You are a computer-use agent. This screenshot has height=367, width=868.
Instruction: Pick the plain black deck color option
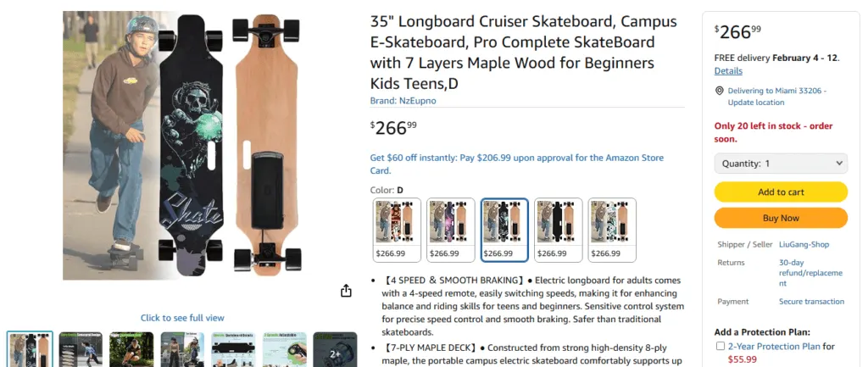pyautogui.click(x=559, y=230)
